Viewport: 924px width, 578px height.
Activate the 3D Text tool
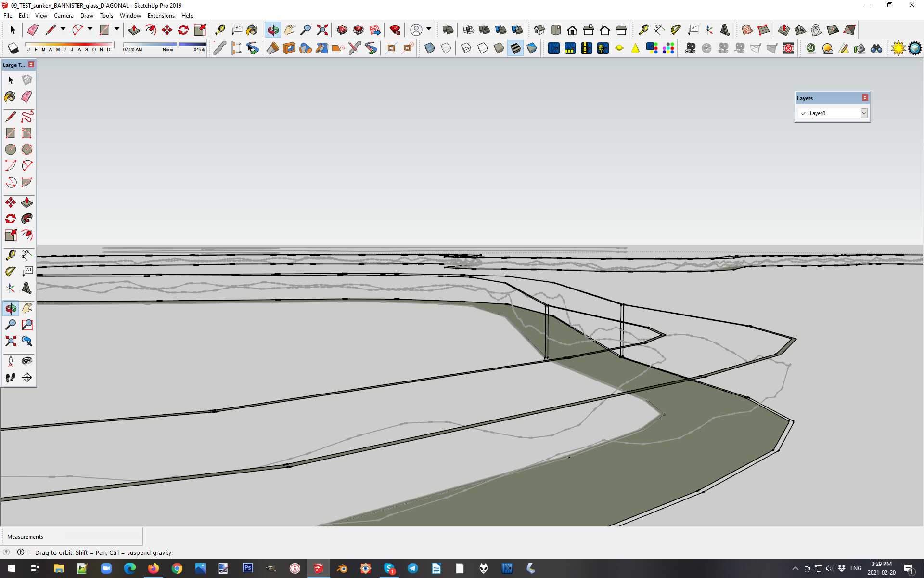(x=27, y=288)
